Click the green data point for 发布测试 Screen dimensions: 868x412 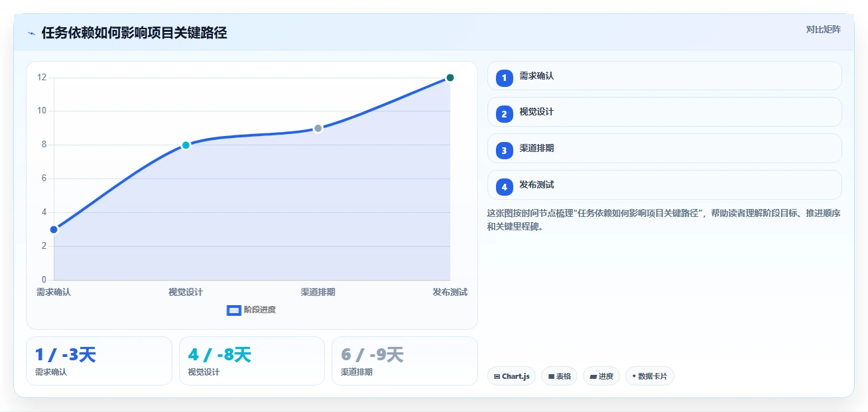(x=450, y=78)
